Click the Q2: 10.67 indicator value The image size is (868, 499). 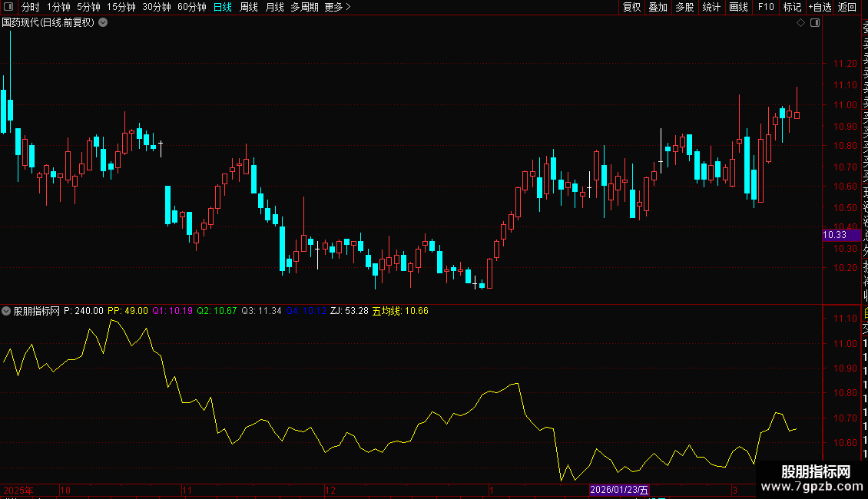click(x=217, y=311)
